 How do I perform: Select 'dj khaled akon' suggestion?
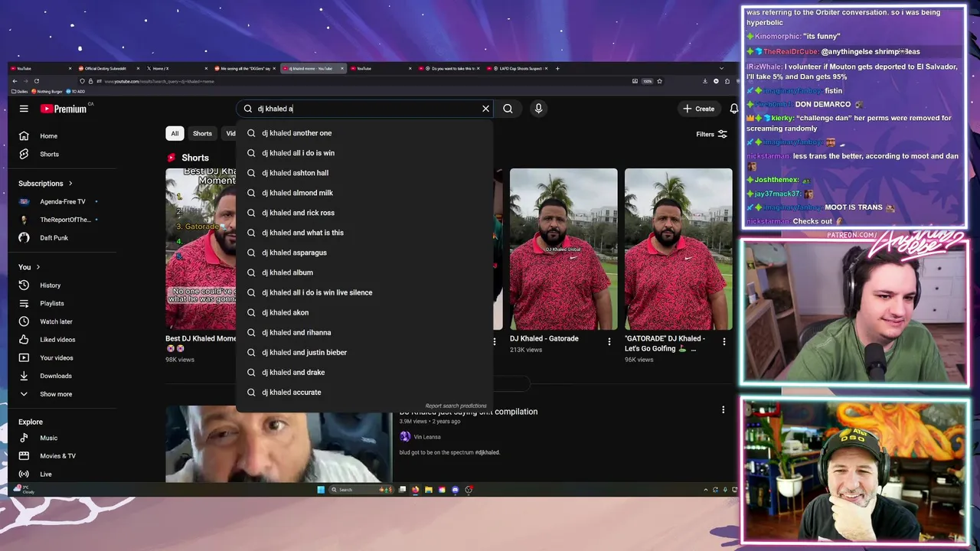point(364,312)
